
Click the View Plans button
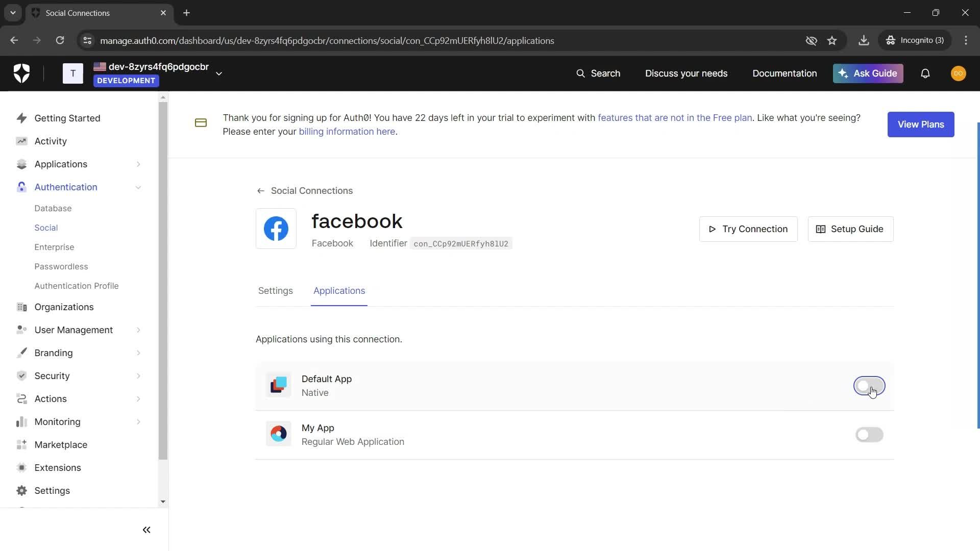pos(921,124)
